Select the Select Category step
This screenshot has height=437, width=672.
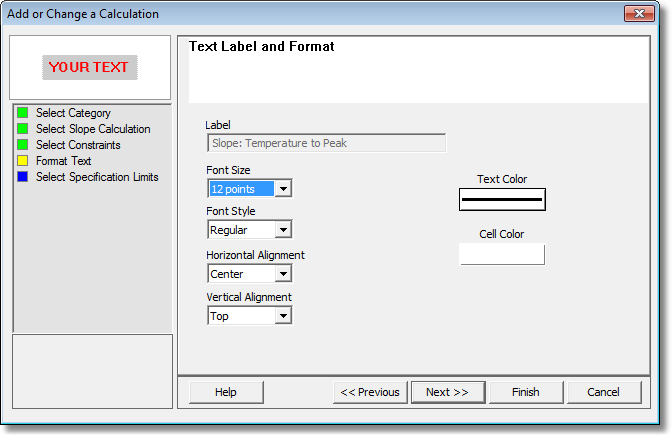point(73,113)
